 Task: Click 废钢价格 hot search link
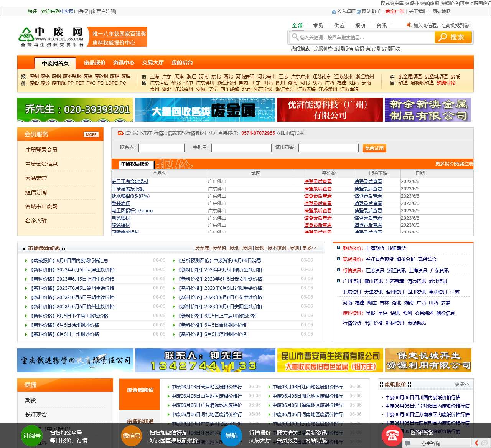point(323,49)
